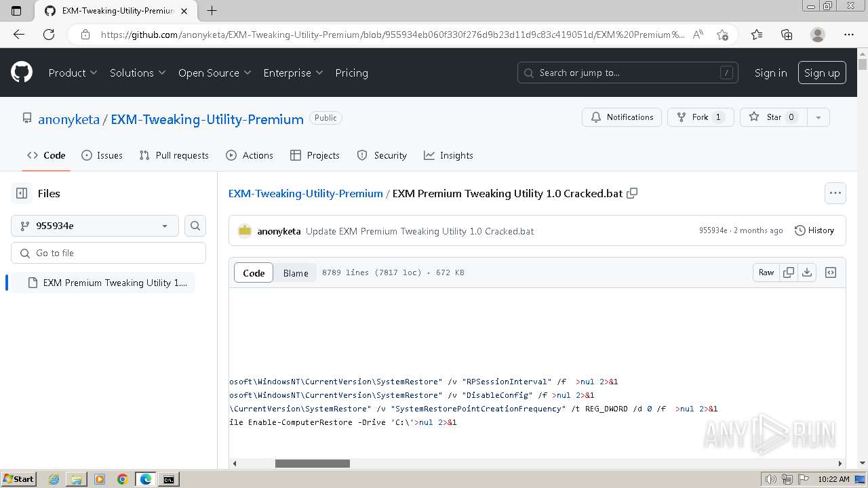The width and height of the screenshot is (868, 488).
Task: Expand the Enterprise menu
Action: pos(293,73)
